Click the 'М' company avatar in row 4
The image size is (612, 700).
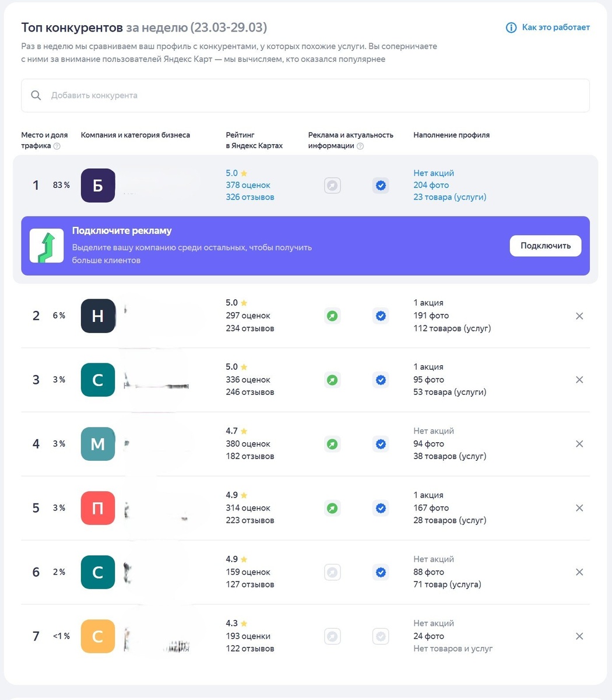coord(98,444)
